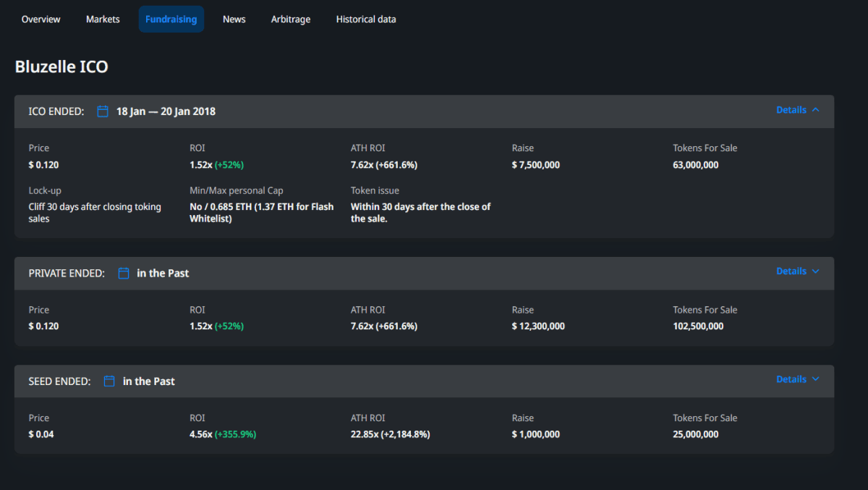The width and height of the screenshot is (868, 490).
Task: Open the Arbitrage tab
Action: [x=291, y=20]
